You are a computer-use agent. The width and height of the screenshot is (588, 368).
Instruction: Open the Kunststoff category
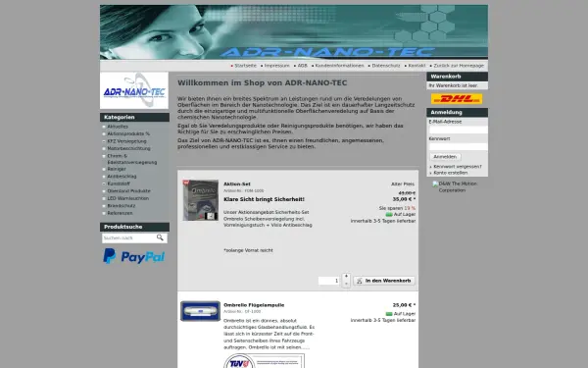pyautogui.click(x=119, y=184)
